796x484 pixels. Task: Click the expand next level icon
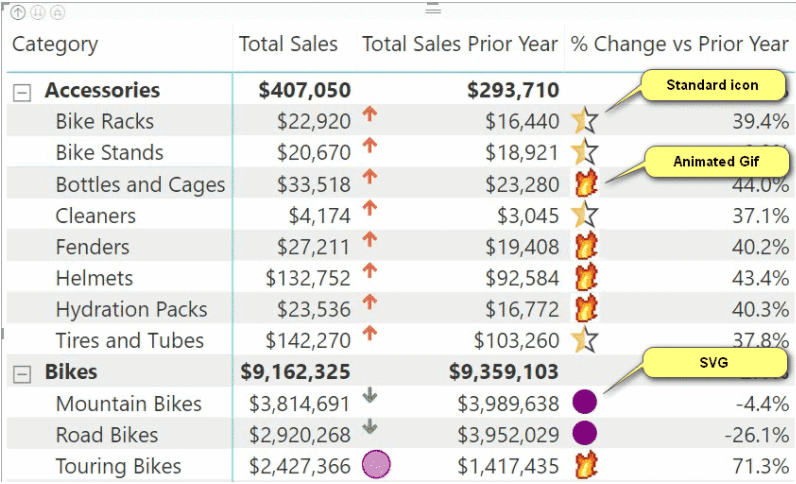pyautogui.click(x=57, y=12)
